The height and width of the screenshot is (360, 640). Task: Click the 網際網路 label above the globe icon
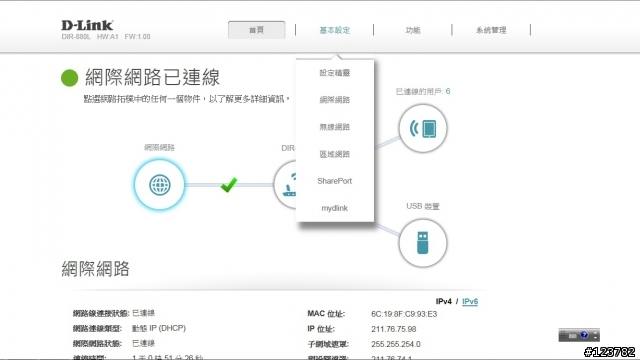tap(160, 147)
